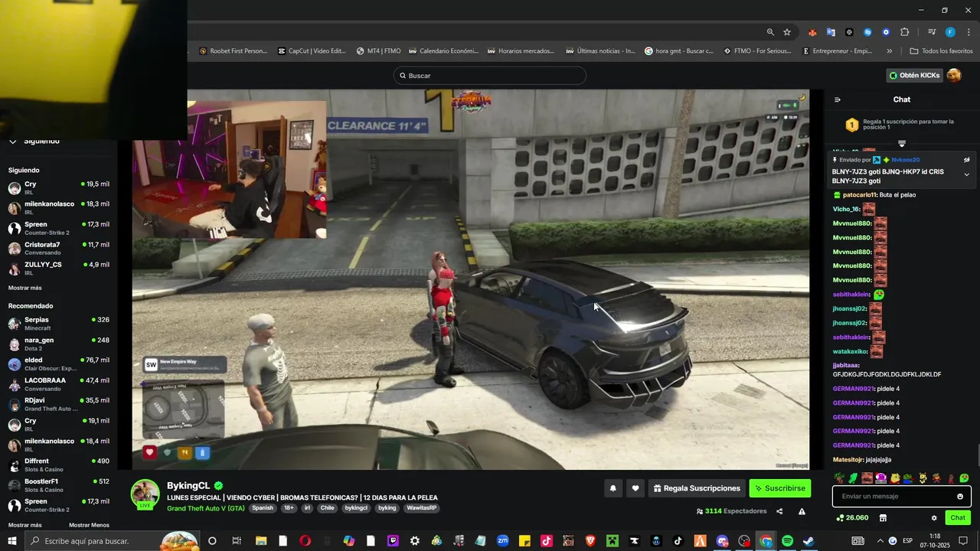Open the Brave browser taskbar icon

[x=590, y=541]
